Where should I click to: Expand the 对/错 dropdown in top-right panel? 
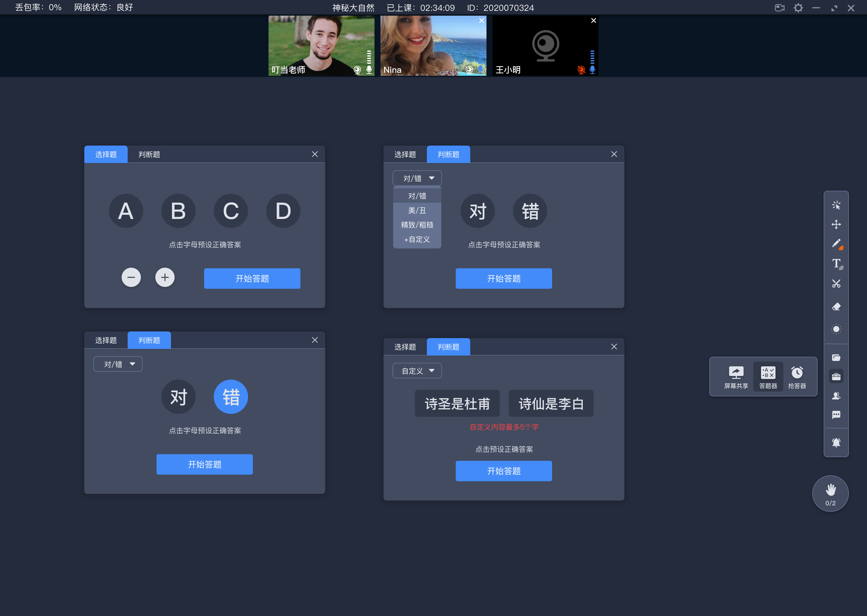tap(416, 178)
